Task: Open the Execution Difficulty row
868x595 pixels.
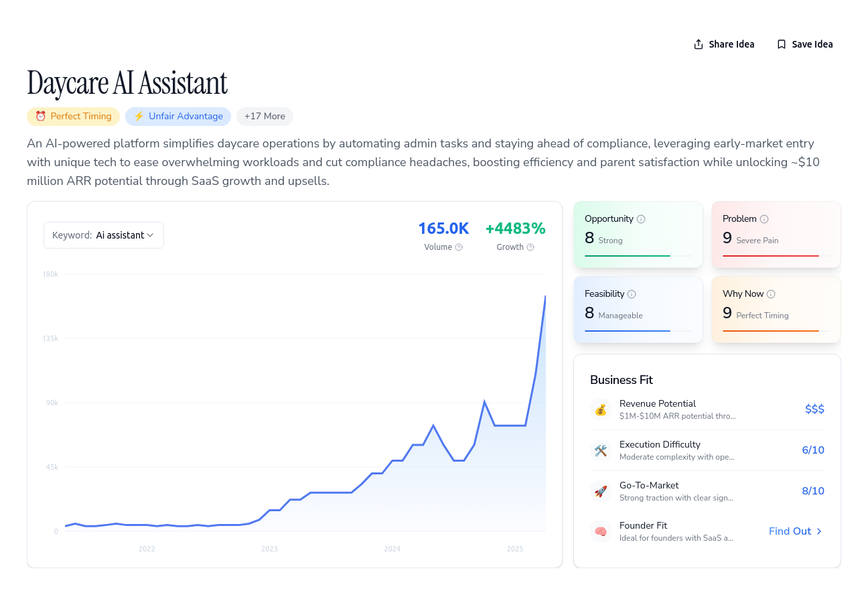Action: [707, 450]
